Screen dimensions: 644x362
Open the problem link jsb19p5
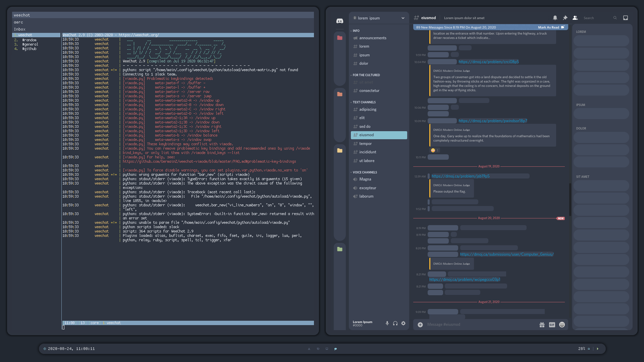[x=460, y=176]
